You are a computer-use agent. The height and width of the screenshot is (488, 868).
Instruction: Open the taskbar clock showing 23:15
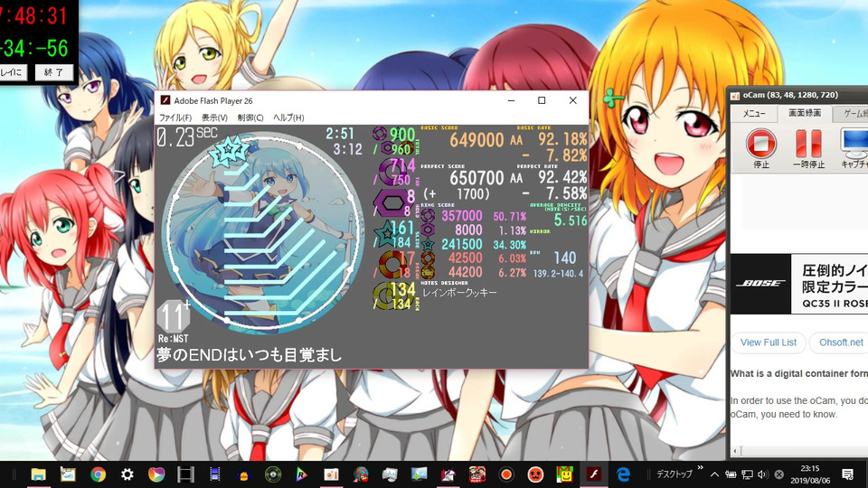(x=810, y=474)
